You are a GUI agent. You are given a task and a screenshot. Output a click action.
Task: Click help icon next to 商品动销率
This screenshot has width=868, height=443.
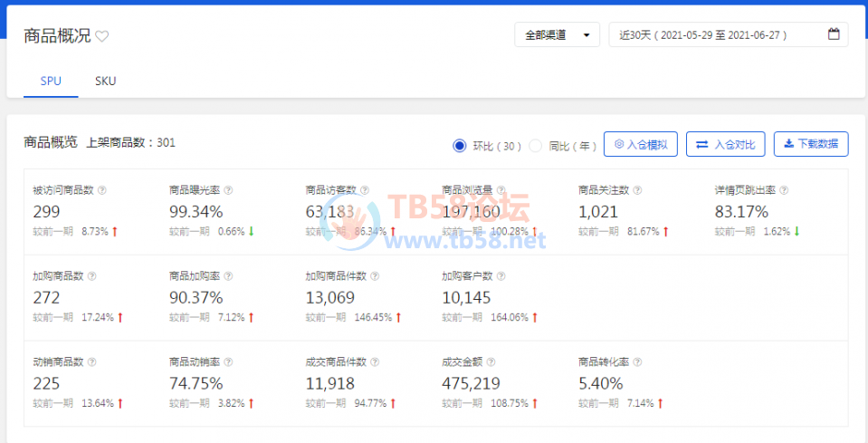228,361
